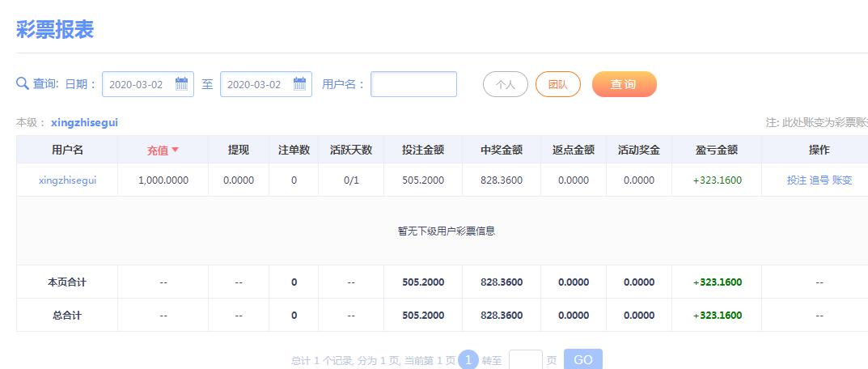Open 投注 link for xingzhisegui
This screenshot has height=369, width=868.
pyautogui.click(x=797, y=180)
